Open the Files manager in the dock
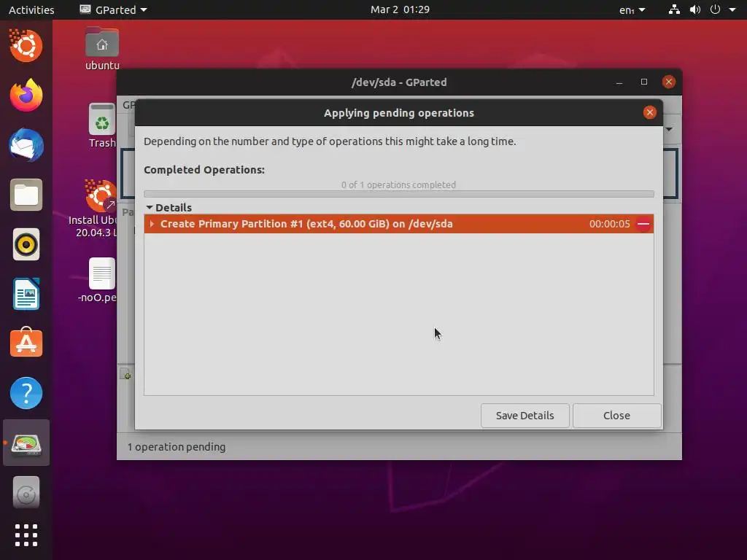This screenshot has height=560, width=747. point(26,195)
